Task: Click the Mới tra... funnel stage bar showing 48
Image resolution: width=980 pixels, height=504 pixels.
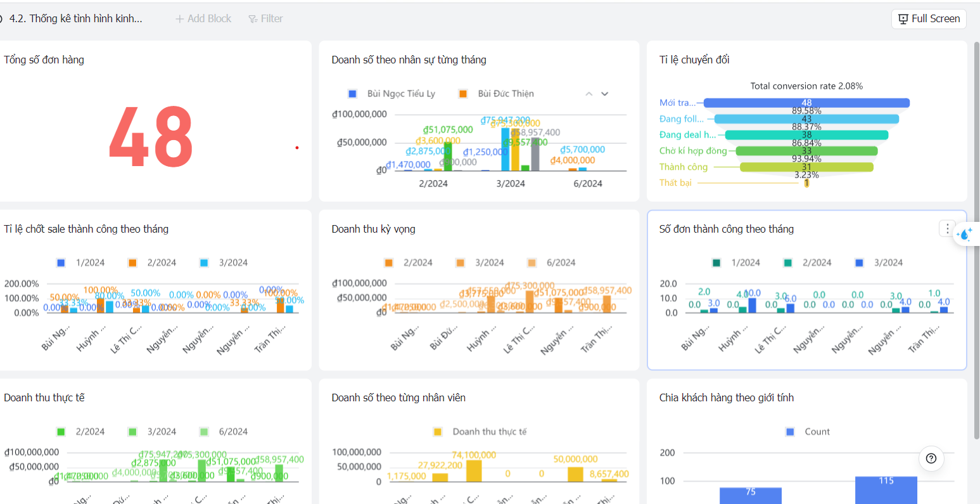Action: click(806, 103)
